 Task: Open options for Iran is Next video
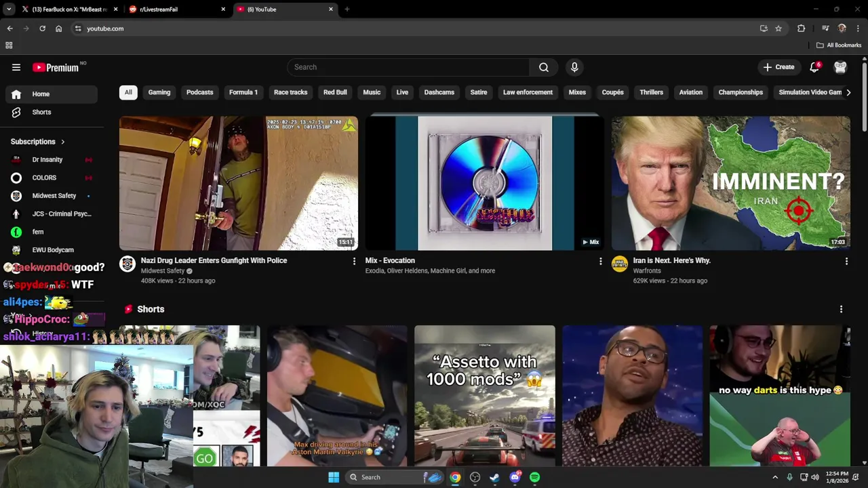click(846, 261)
